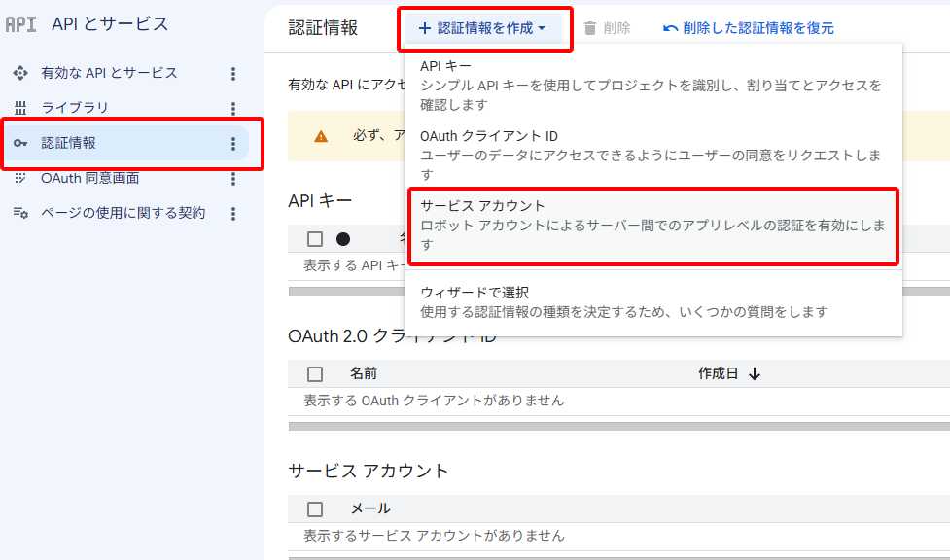
Task: Choose OAuth クライアント ID from the menu
Action: pyautogui.click(x=653, y=156)
